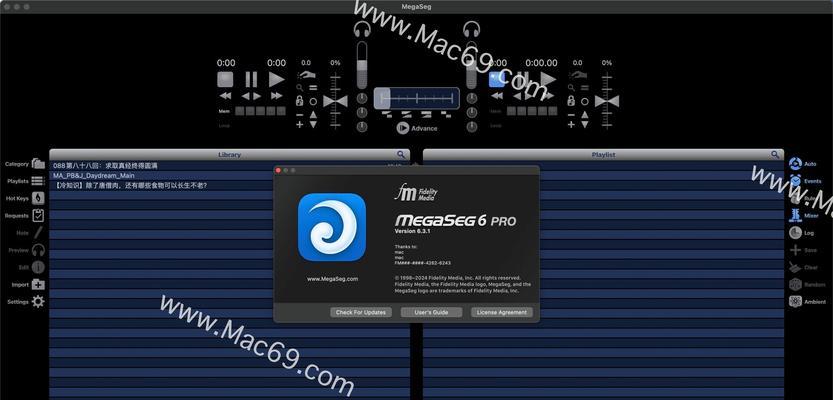Click the left deck pause button
This screenshot has width=833, height=400.
pos(251,80)
